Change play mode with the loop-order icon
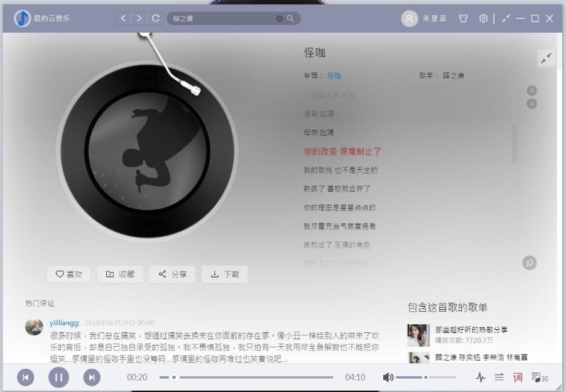 (x=499, y=377)
